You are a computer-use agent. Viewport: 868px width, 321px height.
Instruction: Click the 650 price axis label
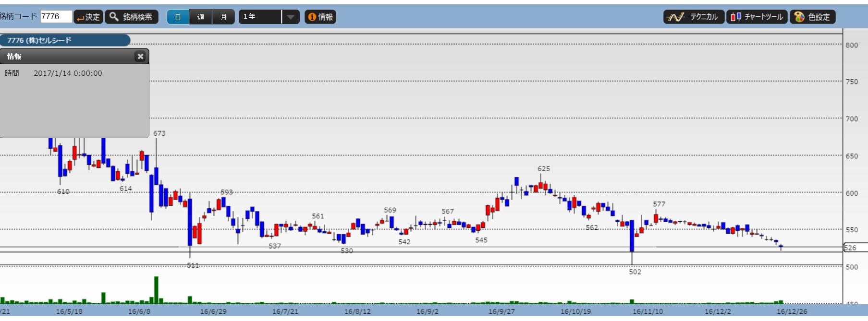pos(852,156)
